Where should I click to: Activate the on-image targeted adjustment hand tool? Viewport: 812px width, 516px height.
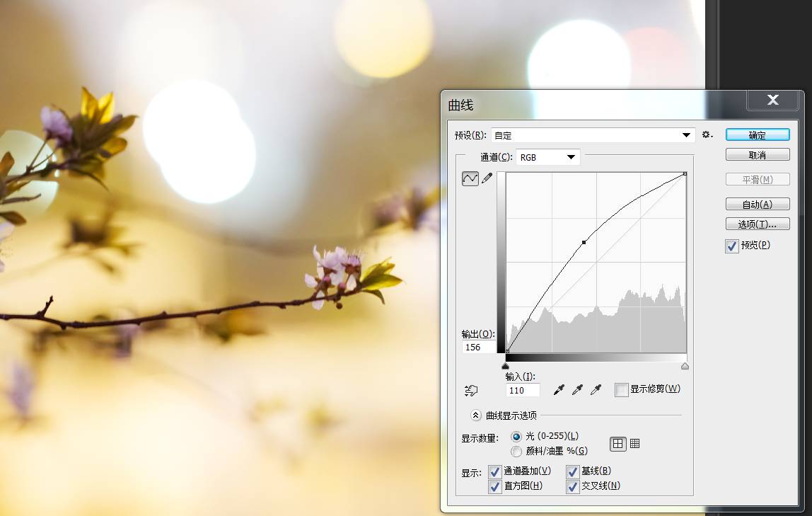click(471, 390)
